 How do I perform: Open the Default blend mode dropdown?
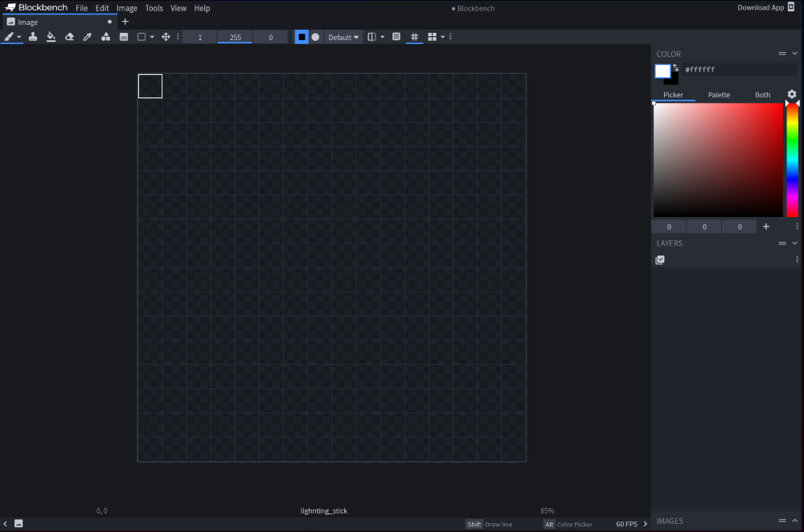[343, 37]
